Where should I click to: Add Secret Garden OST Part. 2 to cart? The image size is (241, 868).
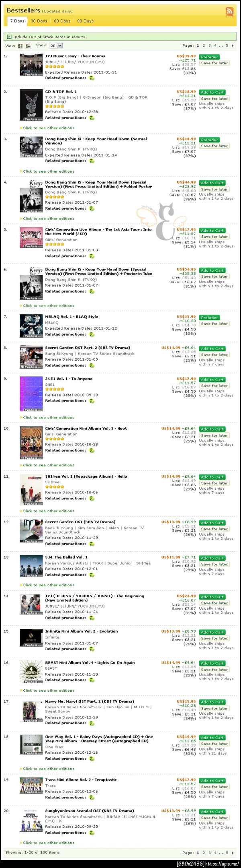pyautogui.click(x=212, y=349)
